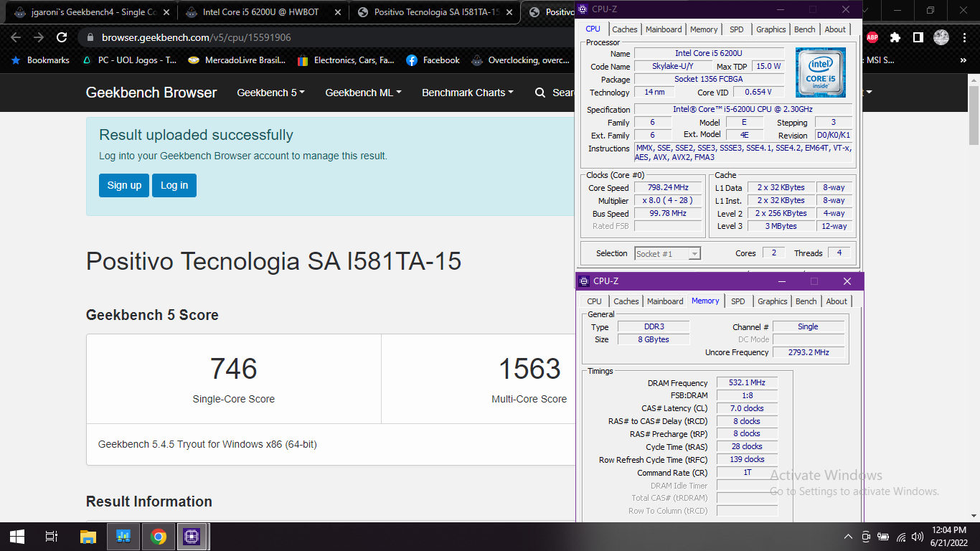Open the Memory tab in top CPU-Z
The image size is (980, 551).
(704, 29)
